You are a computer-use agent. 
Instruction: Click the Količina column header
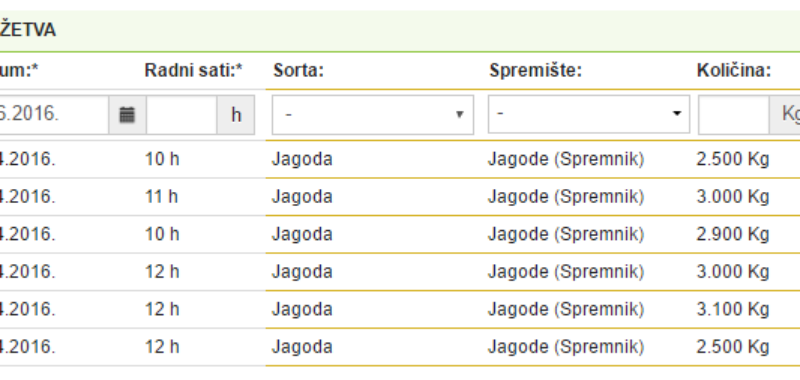pos(734,71)
